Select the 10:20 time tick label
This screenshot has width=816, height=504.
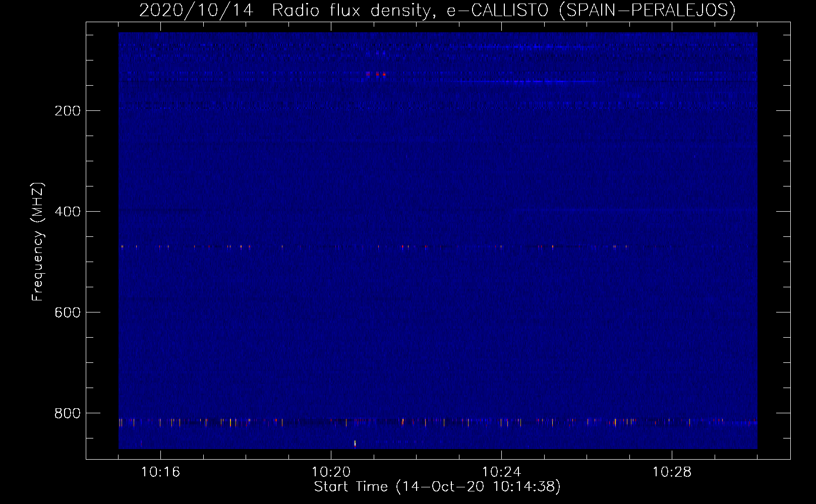(331, 472)
